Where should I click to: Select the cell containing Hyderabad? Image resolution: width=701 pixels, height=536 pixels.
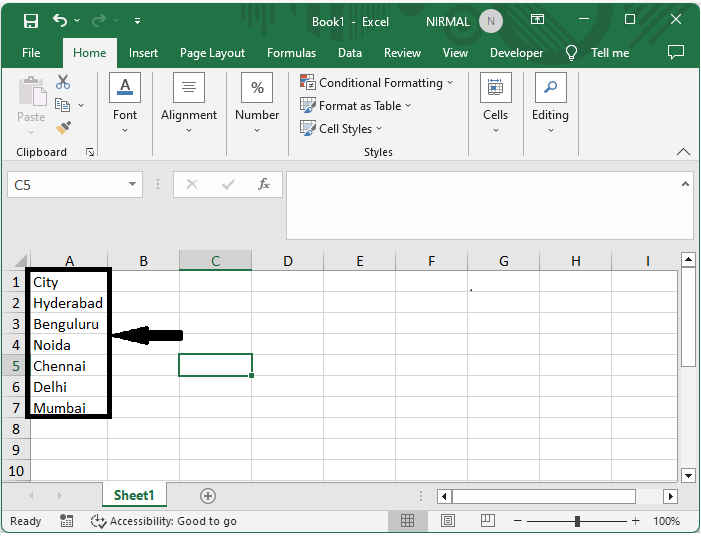[x=69, y=303]
